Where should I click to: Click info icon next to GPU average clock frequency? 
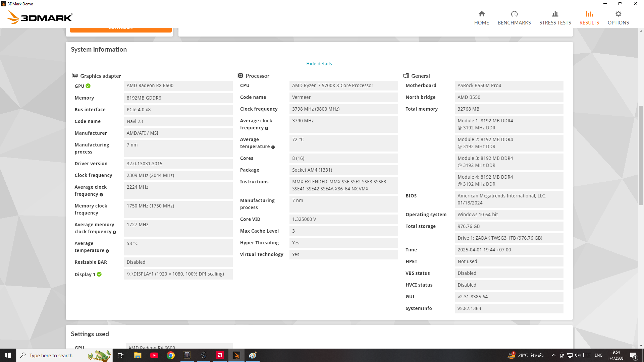[x=101, y=195]
